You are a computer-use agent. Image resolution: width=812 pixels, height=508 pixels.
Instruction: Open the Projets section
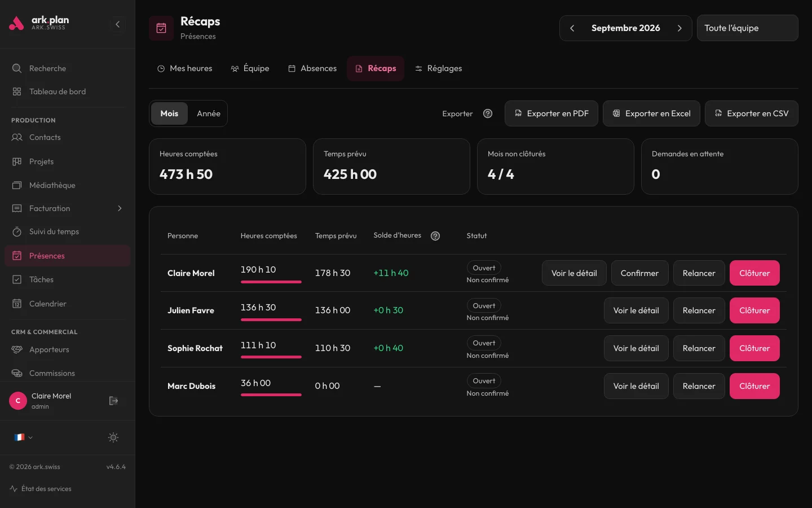[x=68, y=161]
